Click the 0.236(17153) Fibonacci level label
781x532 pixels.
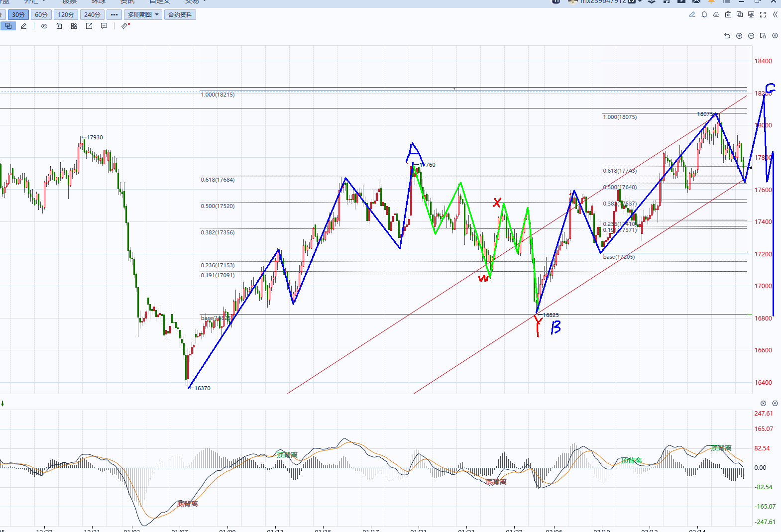pos(218,265)
